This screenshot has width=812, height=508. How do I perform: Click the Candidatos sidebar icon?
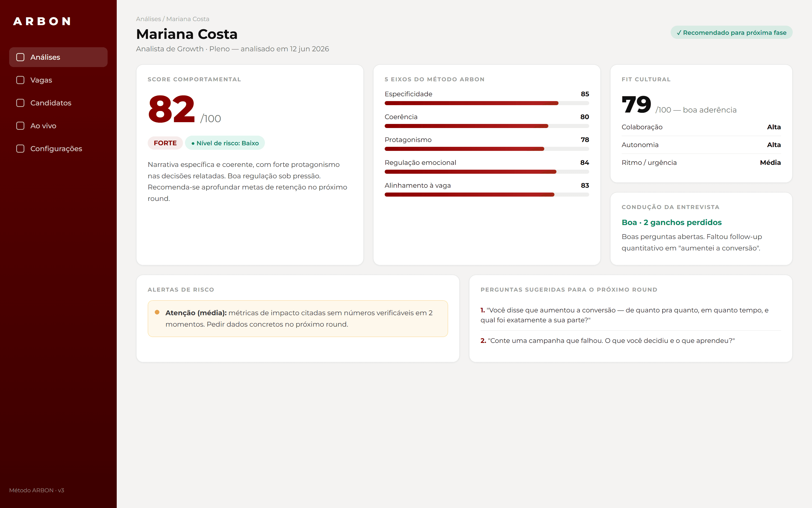click(x=21, y=103)
